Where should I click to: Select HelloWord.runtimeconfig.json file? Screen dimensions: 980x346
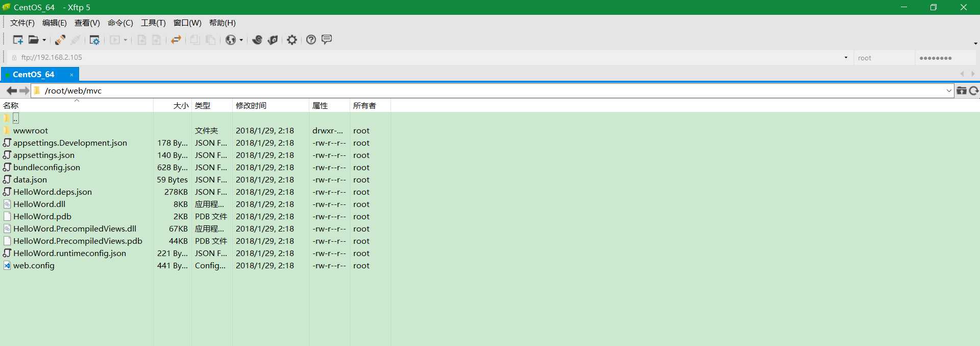point(69,253)
